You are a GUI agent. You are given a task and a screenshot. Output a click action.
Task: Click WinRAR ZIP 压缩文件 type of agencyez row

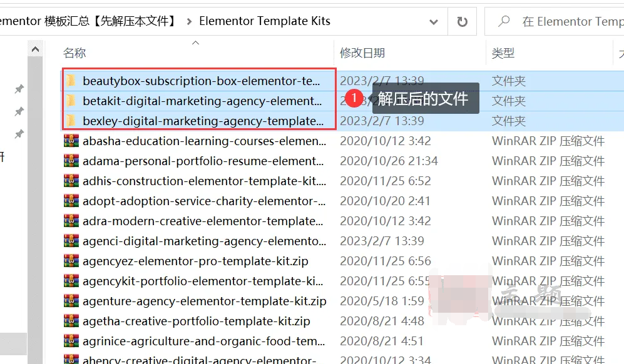tap(548, 261)
